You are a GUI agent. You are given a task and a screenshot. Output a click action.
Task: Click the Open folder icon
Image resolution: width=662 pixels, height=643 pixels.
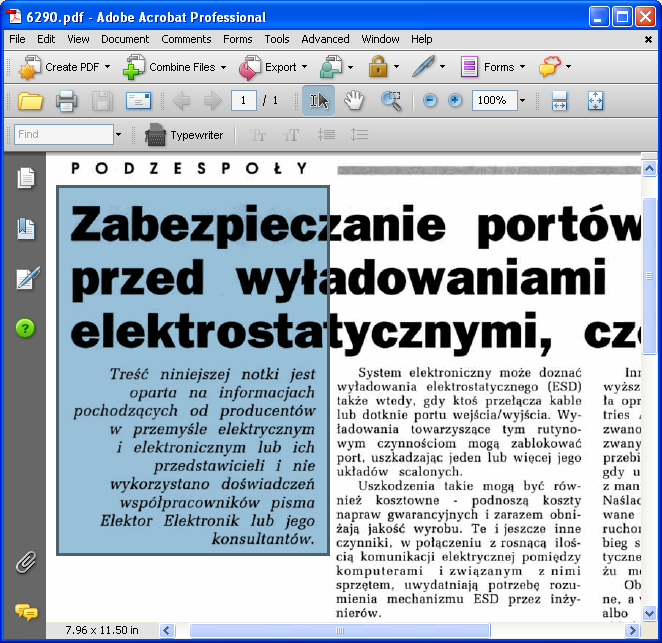pyautogui.click(x=30, y=101)
